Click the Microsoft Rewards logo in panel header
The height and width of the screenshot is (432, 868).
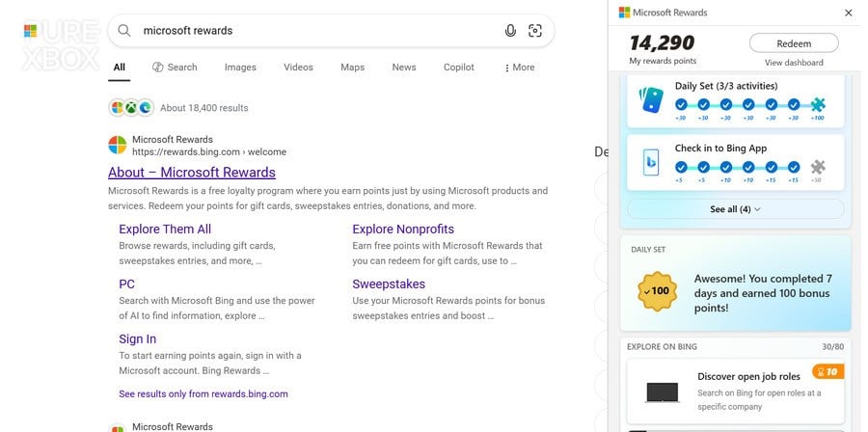coord(624,13)
